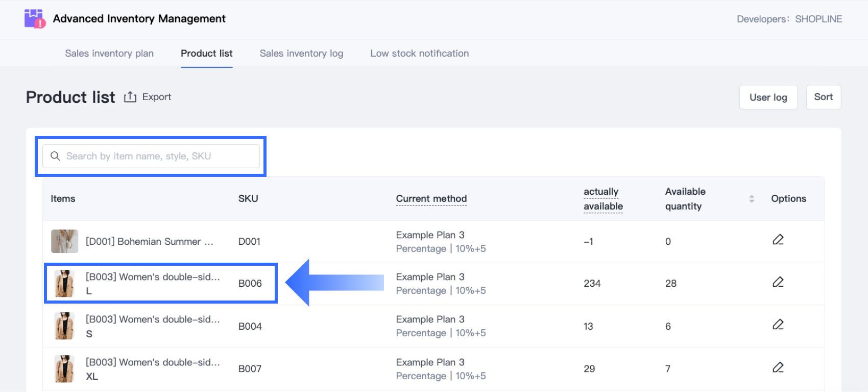Click edit pencil for SKU B004
Image resolution: width=868 pixels, height=392 pixels.
point(778,325)
